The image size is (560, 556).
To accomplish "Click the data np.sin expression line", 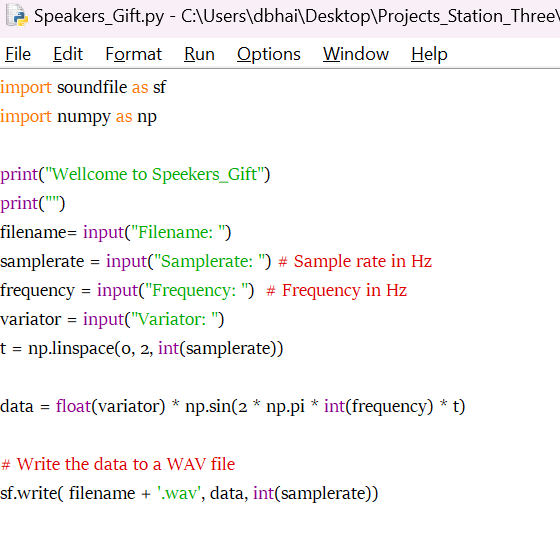I will (232, 406).
